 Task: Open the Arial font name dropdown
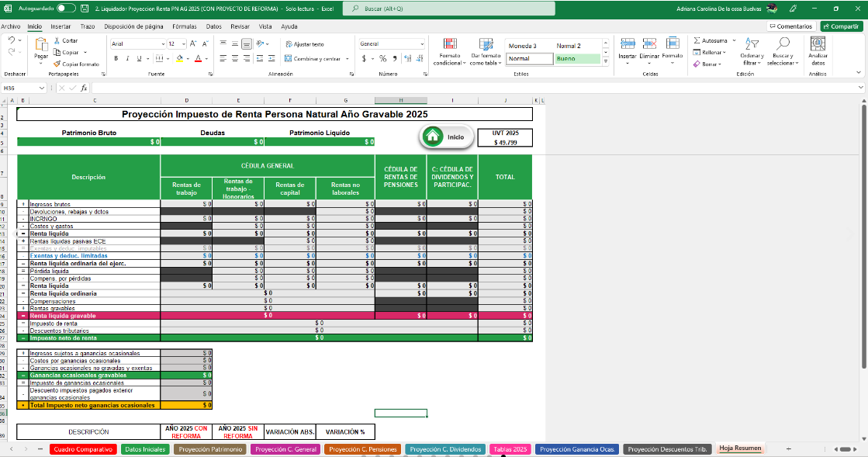click(161, 44)
